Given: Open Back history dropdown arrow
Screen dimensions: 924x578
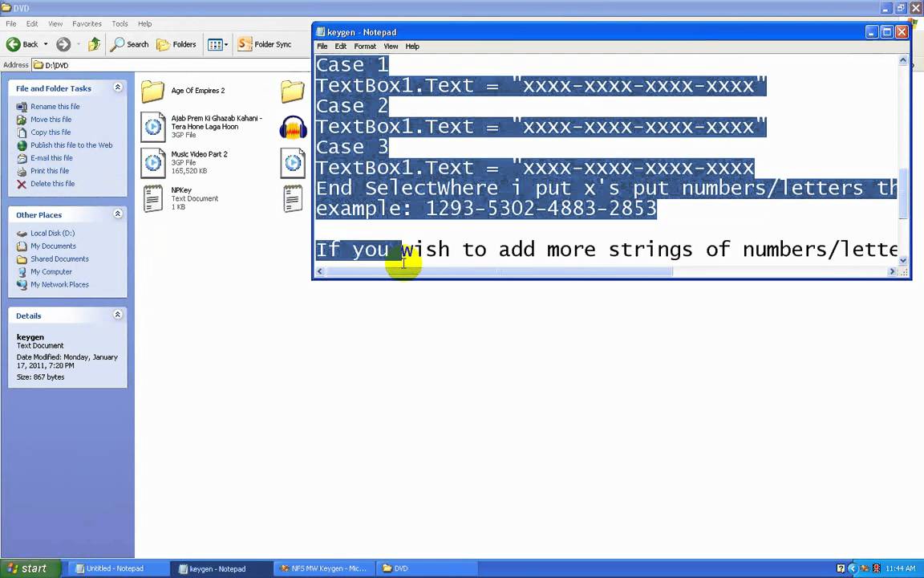Looking at the screenshot, I should 46,44.
